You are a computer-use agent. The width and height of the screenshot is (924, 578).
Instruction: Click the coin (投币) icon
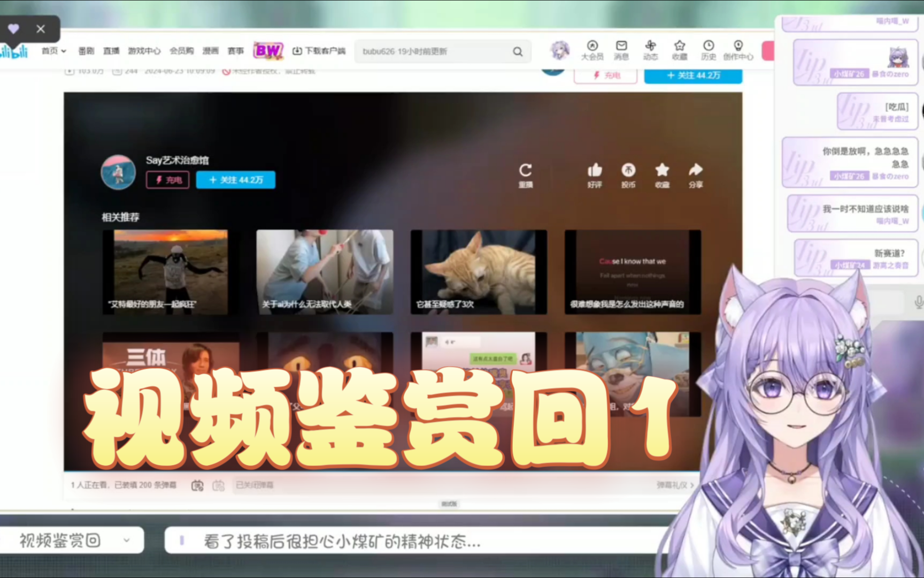pyautogui.click(x=628, y=170)
